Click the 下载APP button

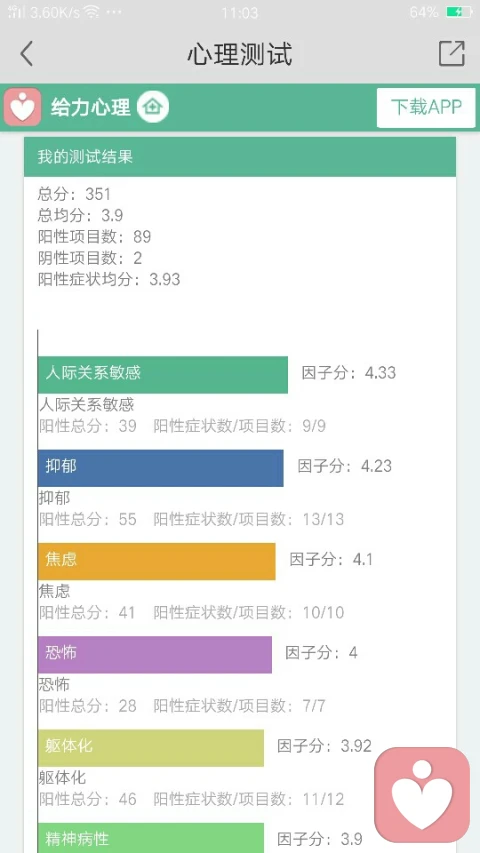(x=426, y=107)
